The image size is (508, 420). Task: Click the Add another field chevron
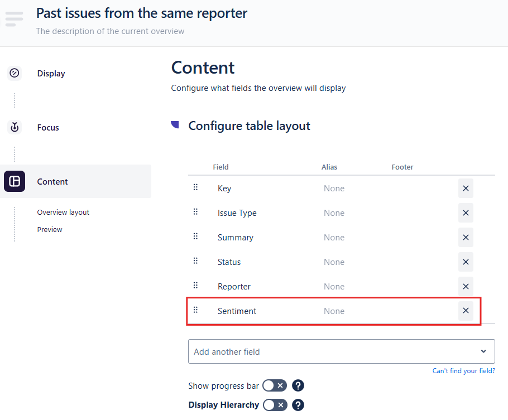[x=483, y=352]
